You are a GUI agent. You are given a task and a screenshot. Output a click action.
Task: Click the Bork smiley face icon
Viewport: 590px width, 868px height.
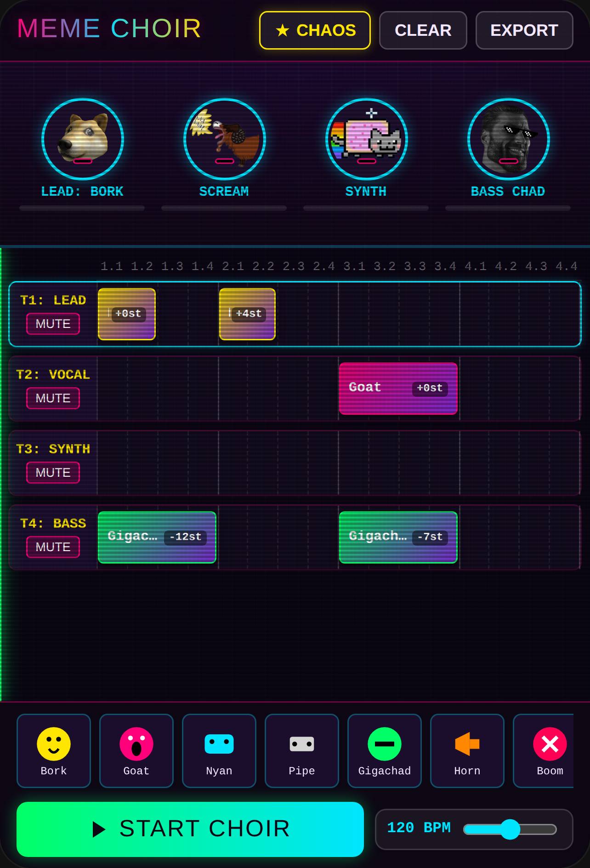(x=54, y=744)
